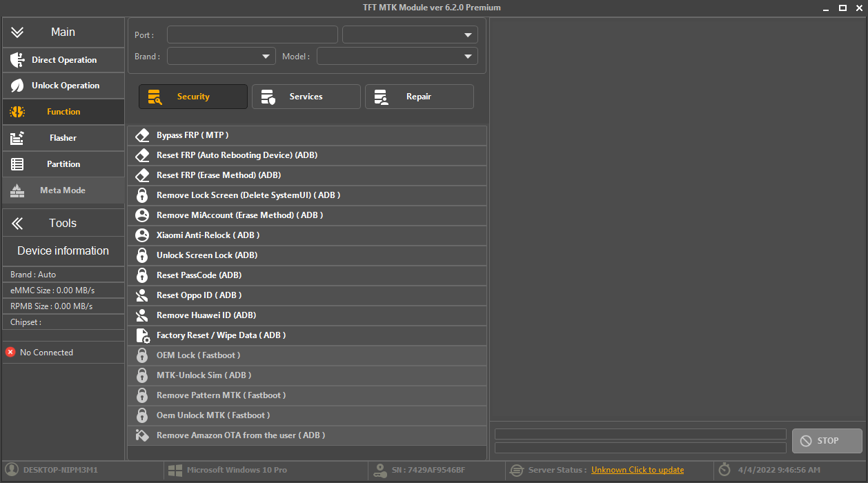The image size is (868, 483).
Task: Click the lower progress bar
Action: [640, 448]
